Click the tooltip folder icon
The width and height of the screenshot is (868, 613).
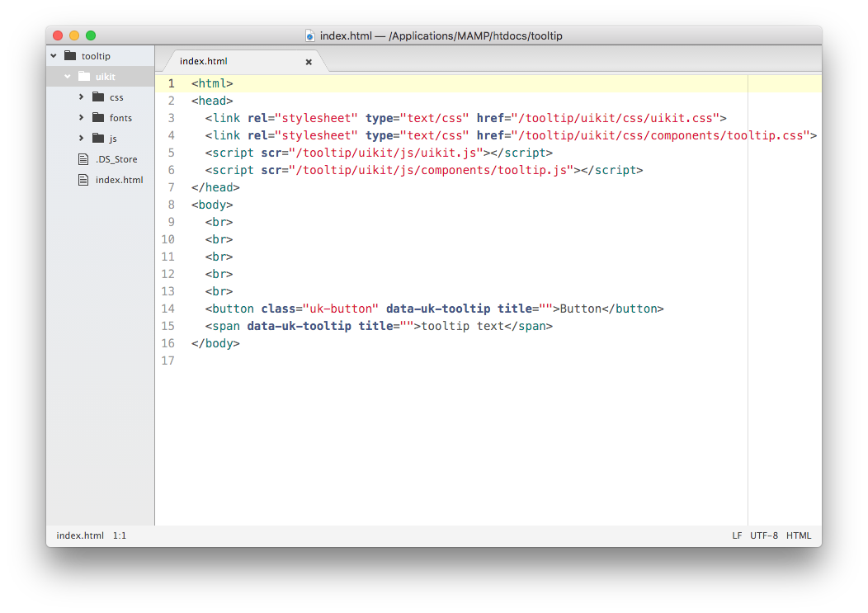click(x=70, y=55)
